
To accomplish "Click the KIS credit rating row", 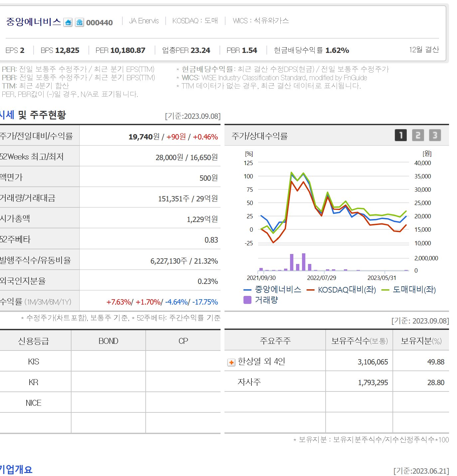I will coord(110,361).
